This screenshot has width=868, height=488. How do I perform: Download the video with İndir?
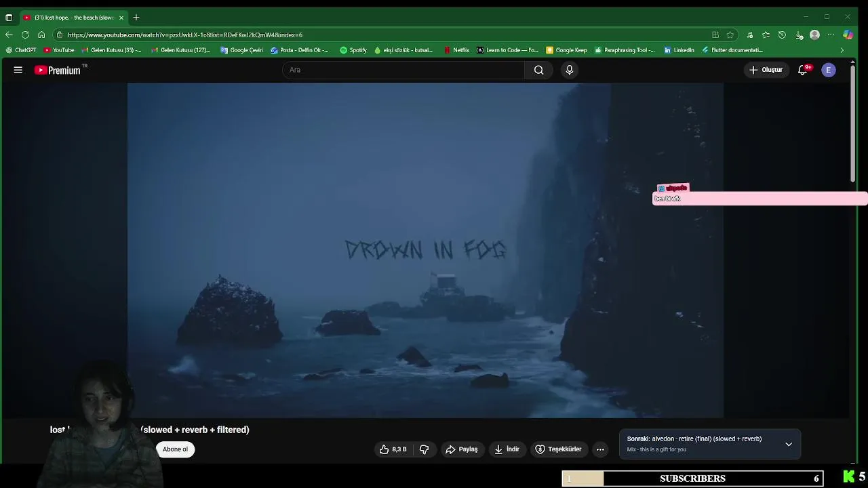507,449
